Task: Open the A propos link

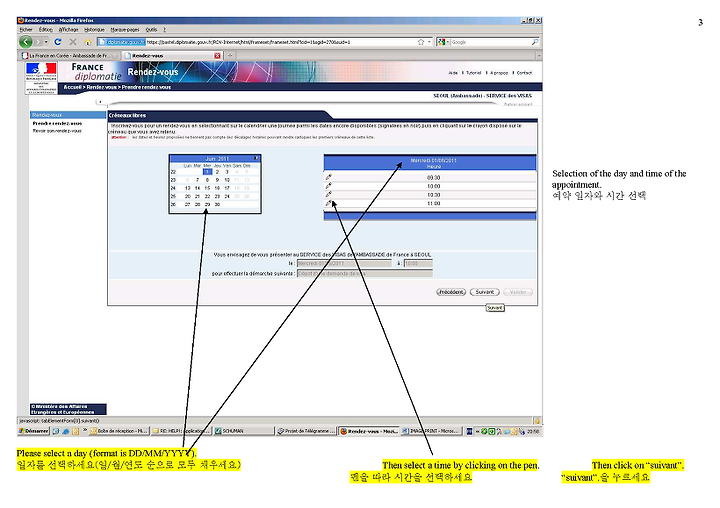Action: point(499,73)
